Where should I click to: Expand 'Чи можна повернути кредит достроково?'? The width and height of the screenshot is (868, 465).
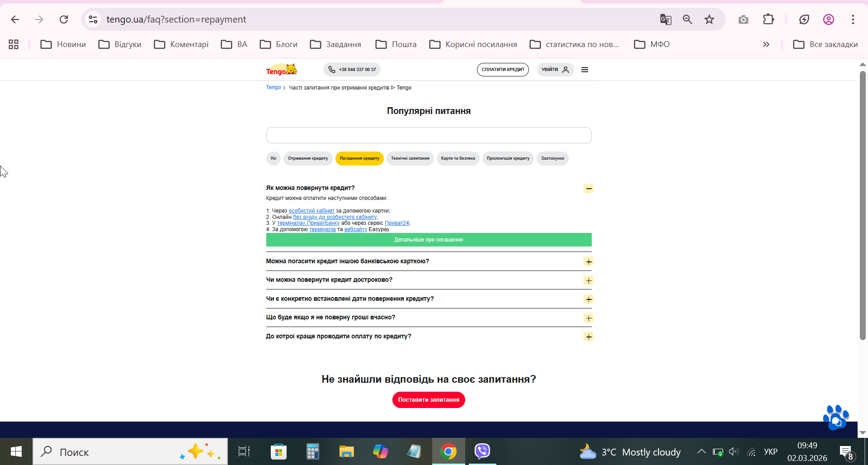click(x=588, y=280)
